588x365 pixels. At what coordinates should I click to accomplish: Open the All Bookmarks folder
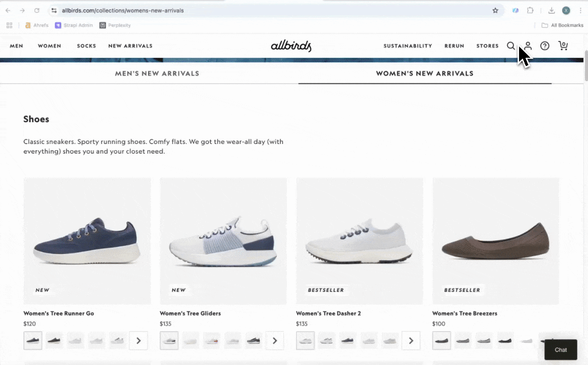pos(563,25)
